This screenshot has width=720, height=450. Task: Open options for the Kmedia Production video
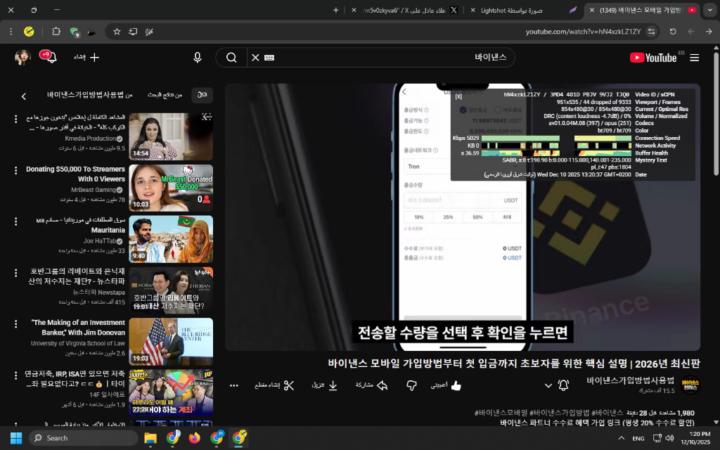(x=16, y=119)
